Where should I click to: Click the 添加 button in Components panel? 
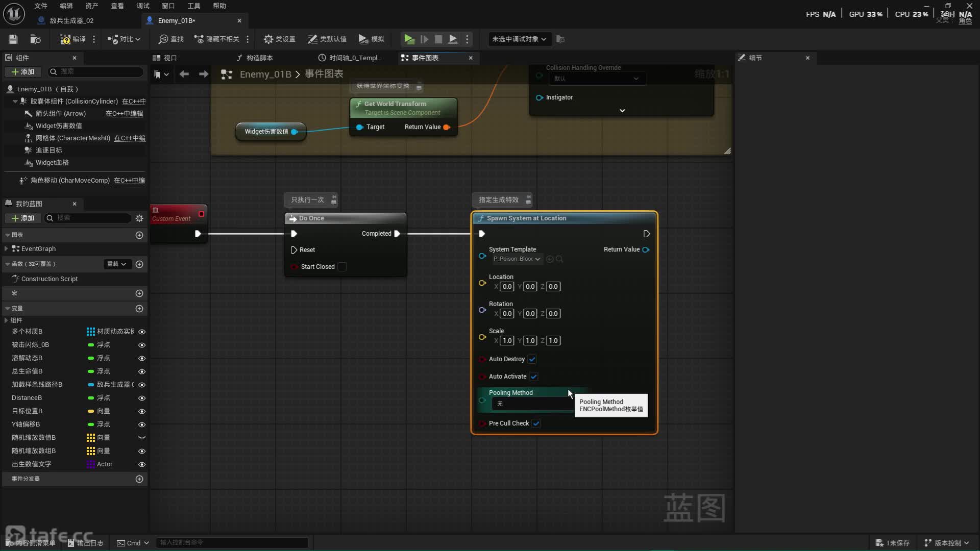click(23, 72)
